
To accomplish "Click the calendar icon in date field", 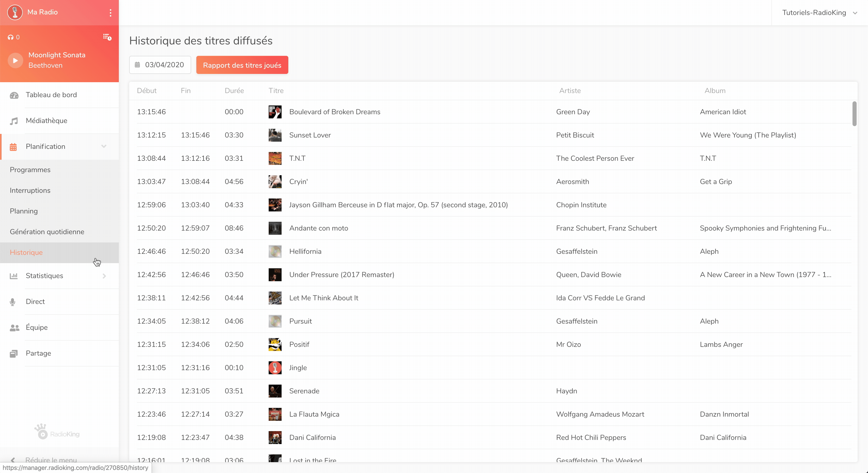I will click(137, 65).
